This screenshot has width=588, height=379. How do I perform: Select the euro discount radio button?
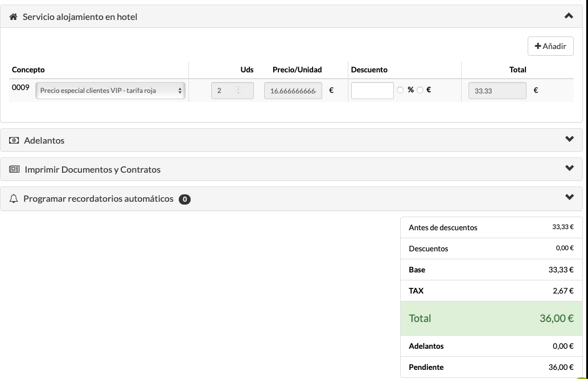click(x=420, y=90)
